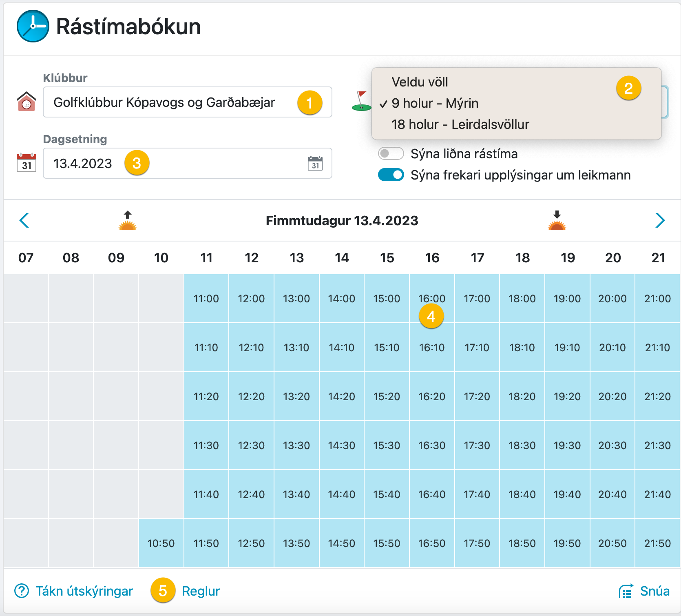Select the 12:00 tee time slot
The height and width of the screenshot is (616, 681).
point(251,299)
